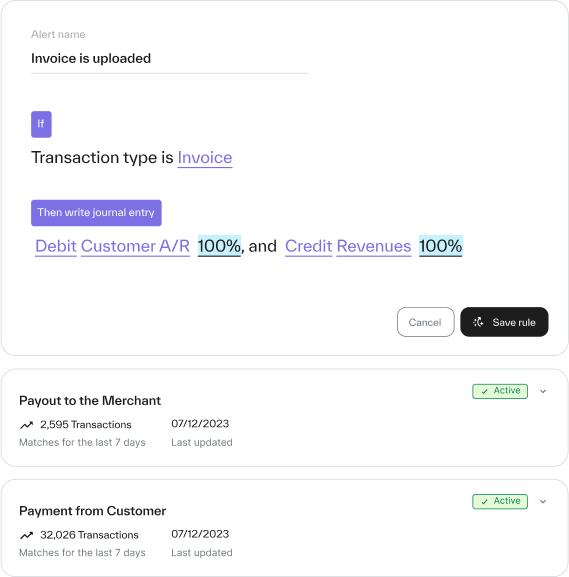Click the Then write journal entry tag
The height and width of the screenshot is (577, 569).
[x=96, y=213]
